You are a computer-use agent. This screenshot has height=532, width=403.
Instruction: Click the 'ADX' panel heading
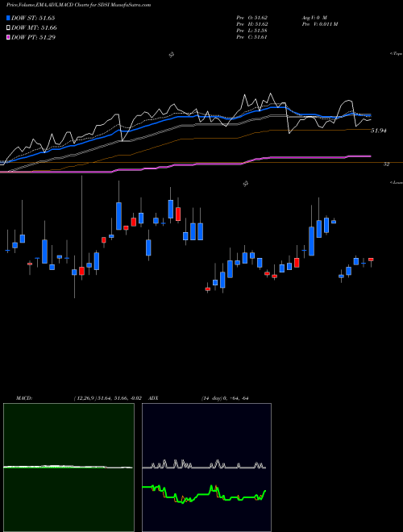pos(153,398)
